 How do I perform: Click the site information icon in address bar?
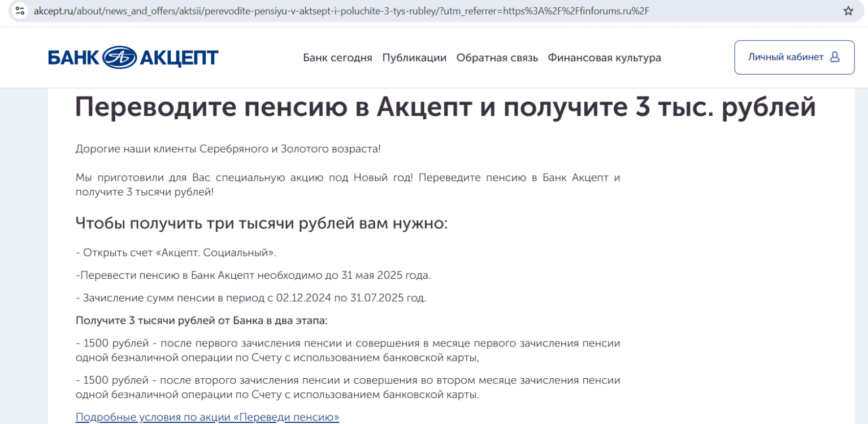click(20, 11)
